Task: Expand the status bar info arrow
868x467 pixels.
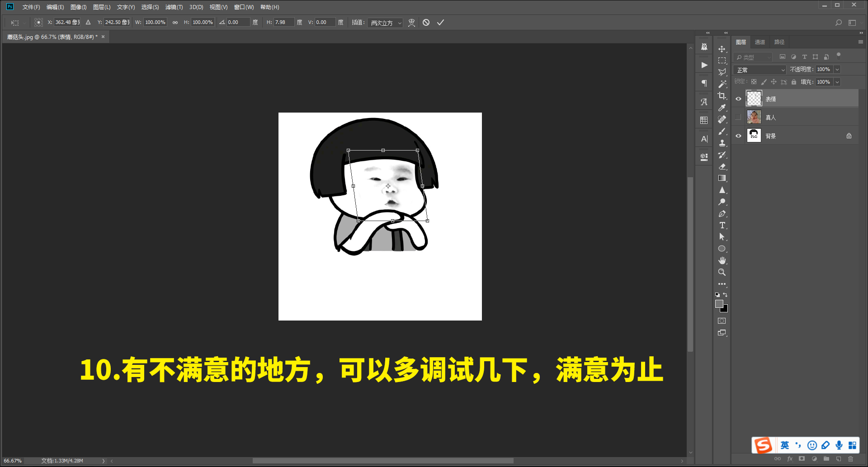Action: click(103, 461)
